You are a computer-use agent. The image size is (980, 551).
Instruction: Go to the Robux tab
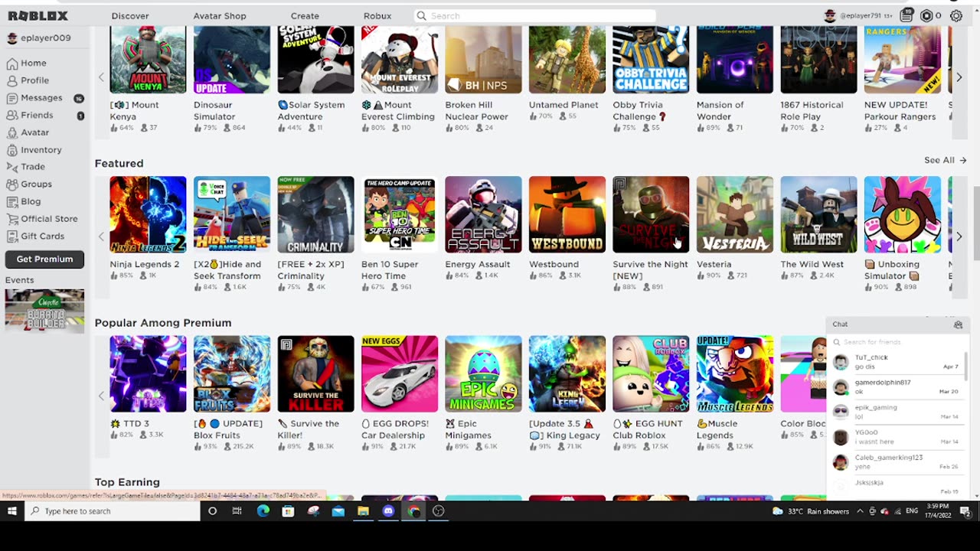click(x=377, y=15)
